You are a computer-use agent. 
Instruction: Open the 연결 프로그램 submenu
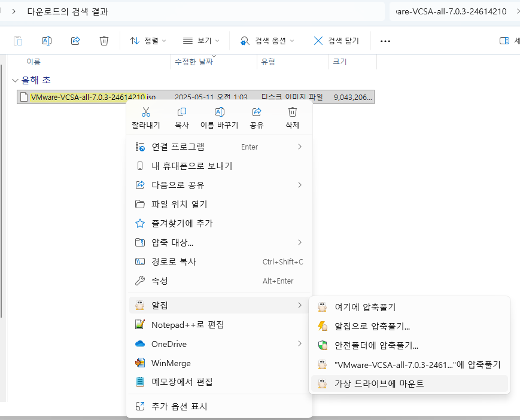[x=219, y=147]
